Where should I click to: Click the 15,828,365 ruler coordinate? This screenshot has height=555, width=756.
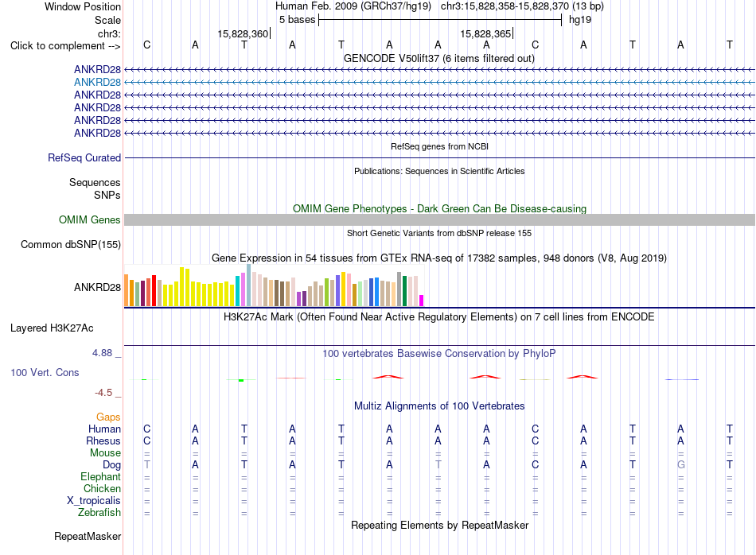click(485, 33)
